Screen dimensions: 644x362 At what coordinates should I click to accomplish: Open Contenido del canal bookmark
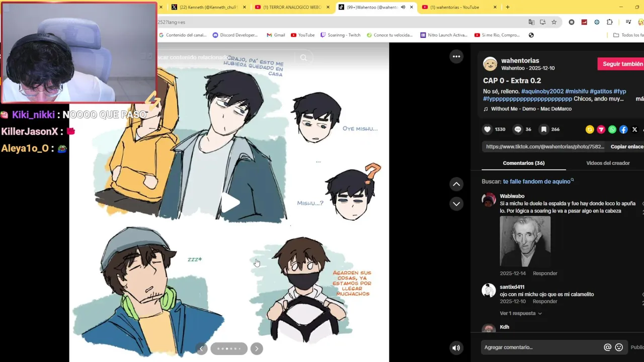(183, 35)
